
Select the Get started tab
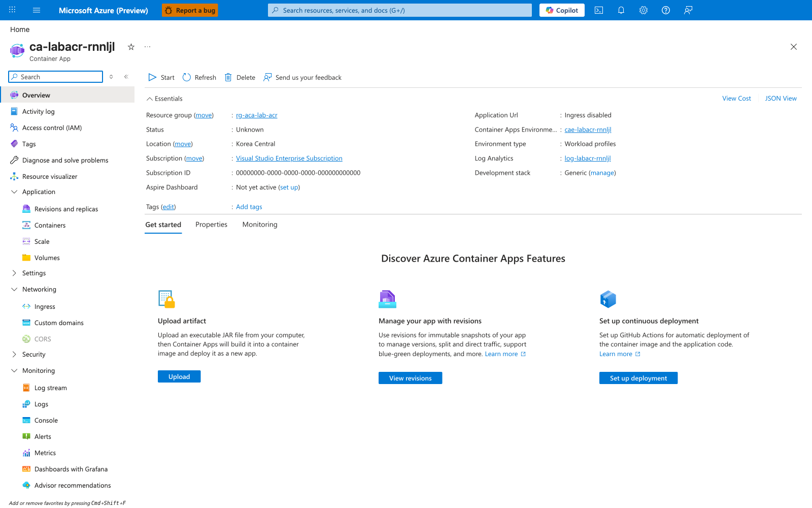click(163, 225)
